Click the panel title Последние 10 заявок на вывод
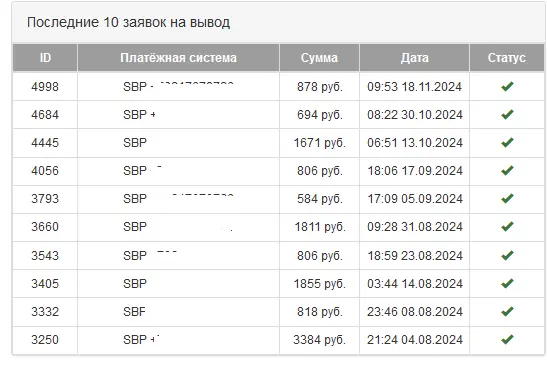Viewport: 547px width, 371px height. (x=128, y=22)
